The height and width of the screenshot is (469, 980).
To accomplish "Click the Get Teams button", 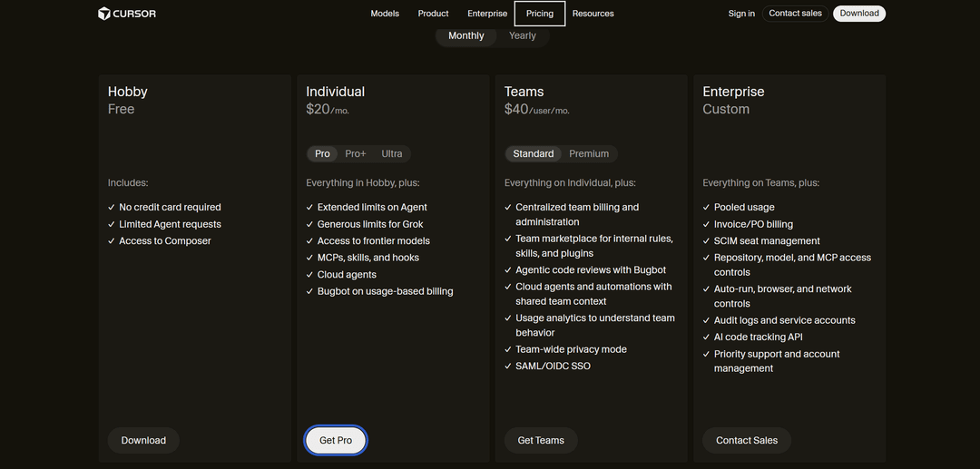I will 541,440.
